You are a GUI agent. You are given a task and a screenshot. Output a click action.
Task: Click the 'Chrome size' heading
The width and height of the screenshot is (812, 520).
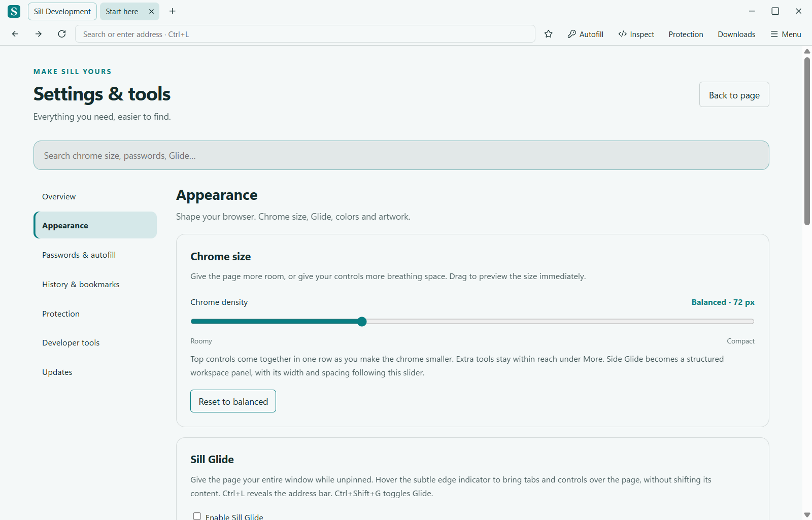pyautogui.click(x=221, y=257)
